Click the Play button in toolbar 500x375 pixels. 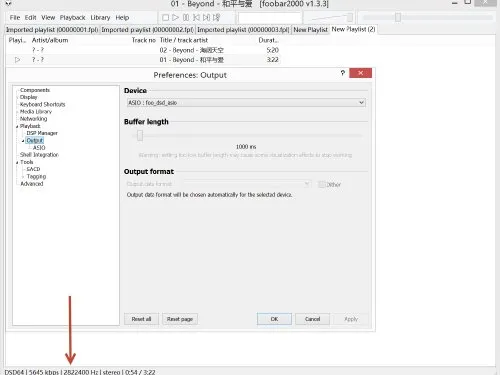click(176, 17)
